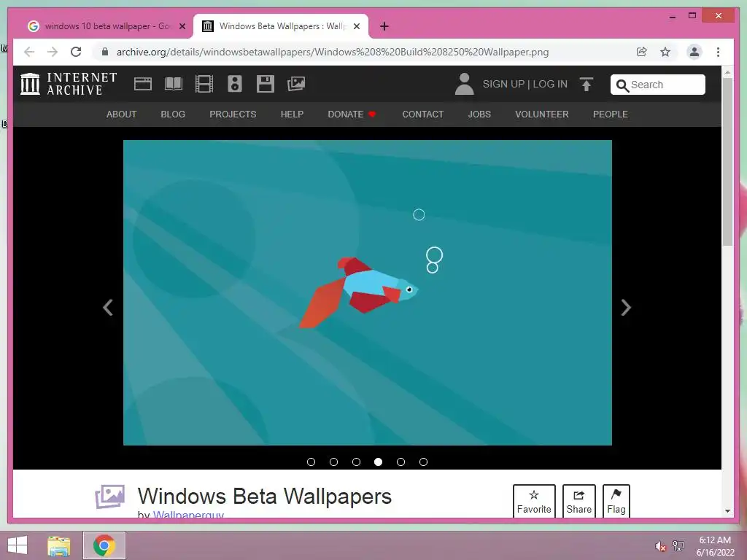The width and height of the screenshot is (747, 560).
Task: Open Chrome three-dot menu
Action: tap(718, 52)
